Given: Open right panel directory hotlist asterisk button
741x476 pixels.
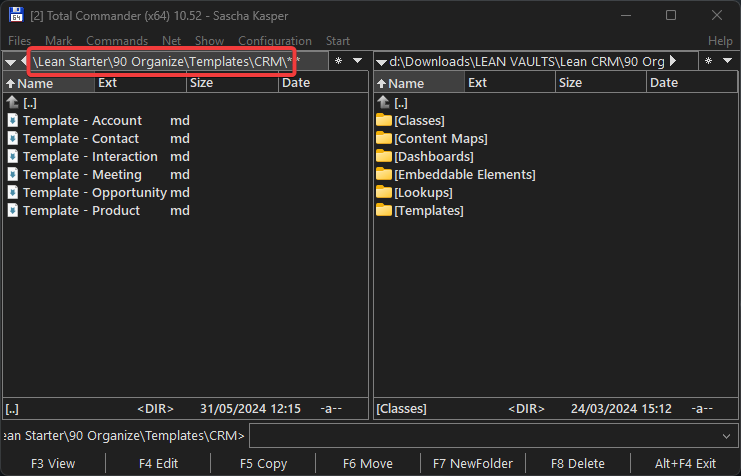Looking at the screenshot, I should (708, 61).
